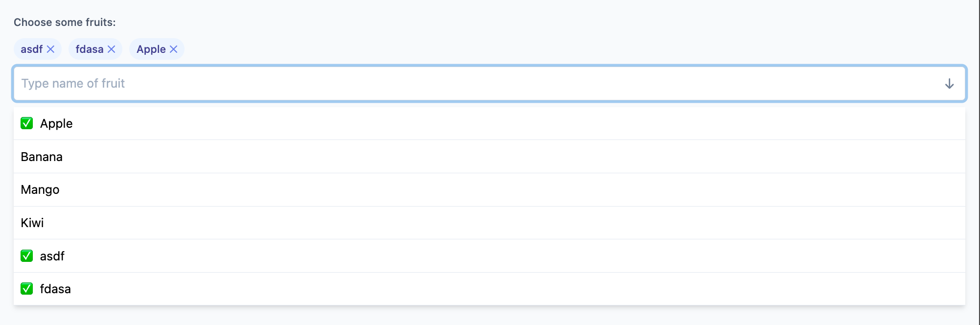Choose the Kiwi option in the dropdown
Screen dimensions: 980x325
(490, 223)
